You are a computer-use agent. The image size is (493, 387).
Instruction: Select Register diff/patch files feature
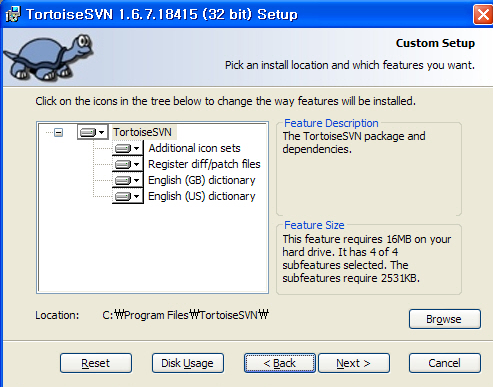204,164
